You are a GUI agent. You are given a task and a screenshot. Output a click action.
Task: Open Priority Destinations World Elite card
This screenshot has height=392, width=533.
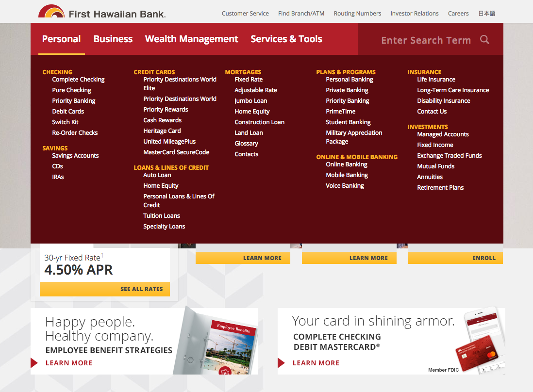coord(180,83)
